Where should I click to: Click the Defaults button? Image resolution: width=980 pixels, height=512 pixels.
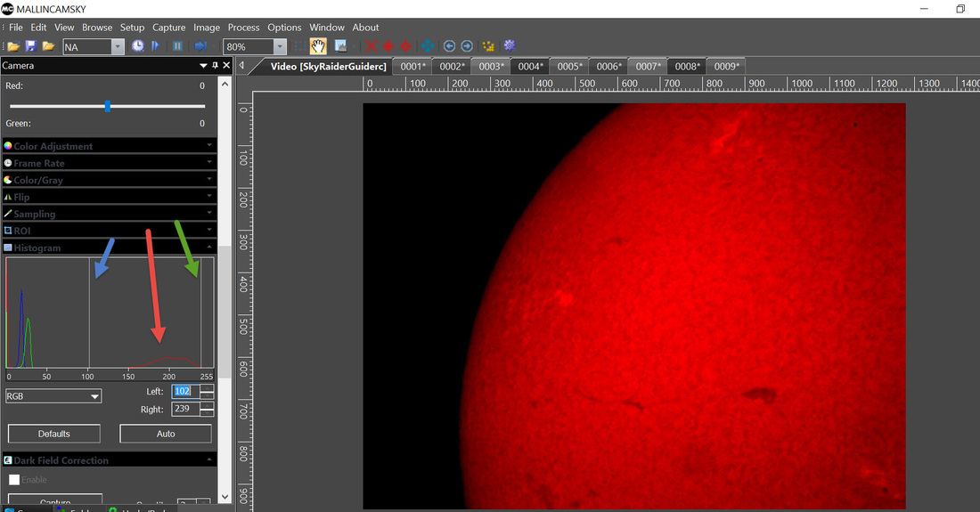pos(53,434)
